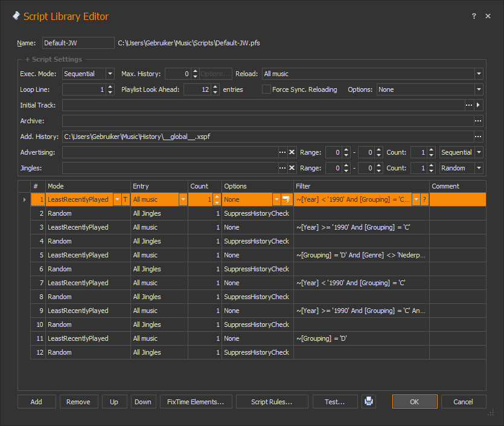Click the Name input field
This screenshot has width=504, height=426.
[x=78, y=43]
